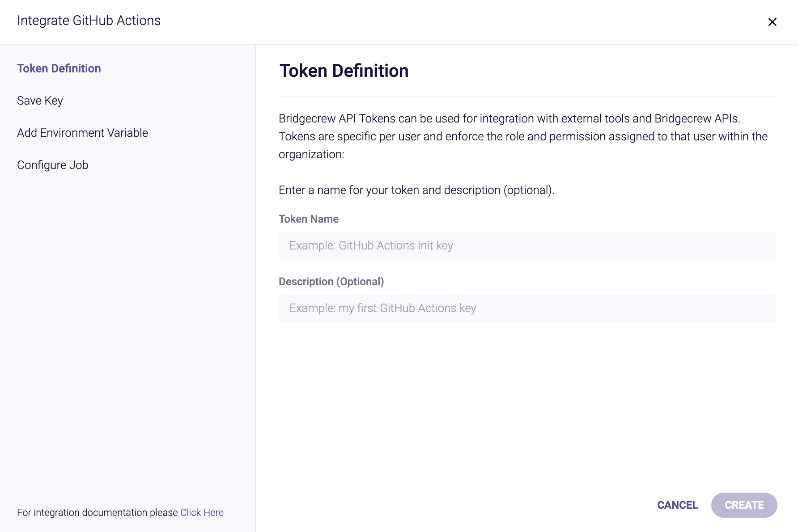
Task: Close the Integrate GitHub Actions dialog
Action: click(772, 22)
